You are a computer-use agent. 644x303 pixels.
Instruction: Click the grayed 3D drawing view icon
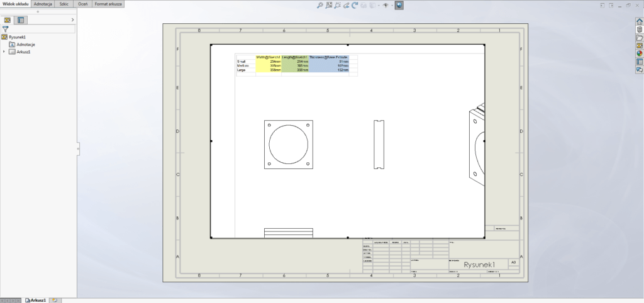(x=364, y=5)
